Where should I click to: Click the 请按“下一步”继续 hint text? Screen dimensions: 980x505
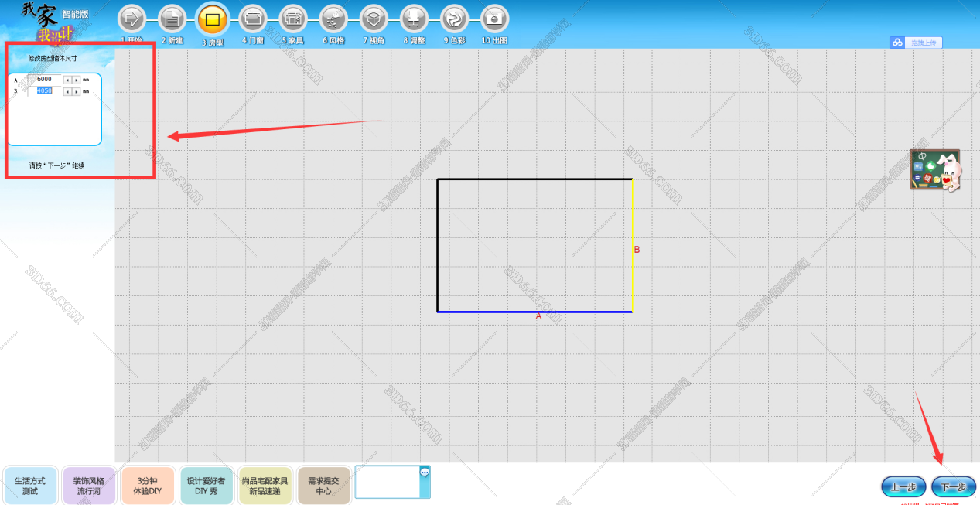coord(56,165)
